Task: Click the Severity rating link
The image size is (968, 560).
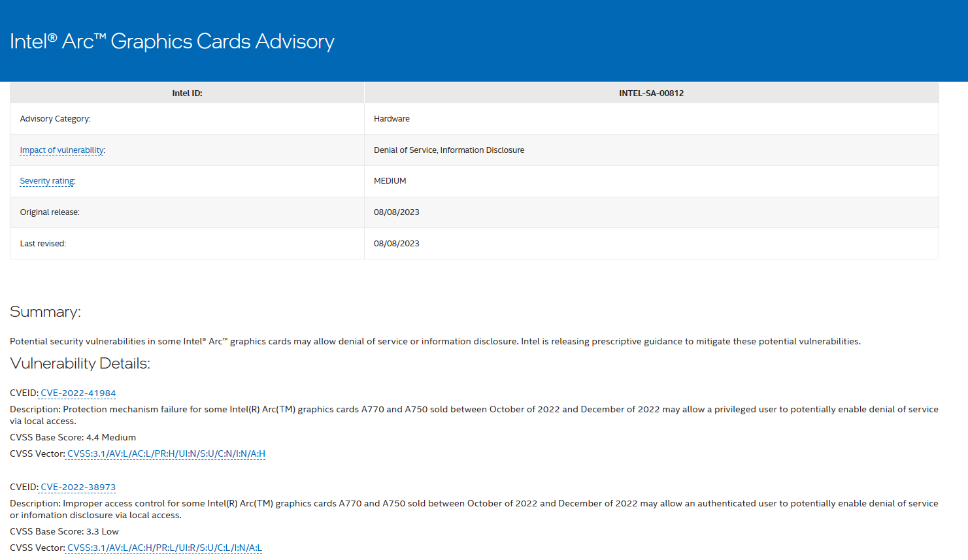Action: point(47,181)
